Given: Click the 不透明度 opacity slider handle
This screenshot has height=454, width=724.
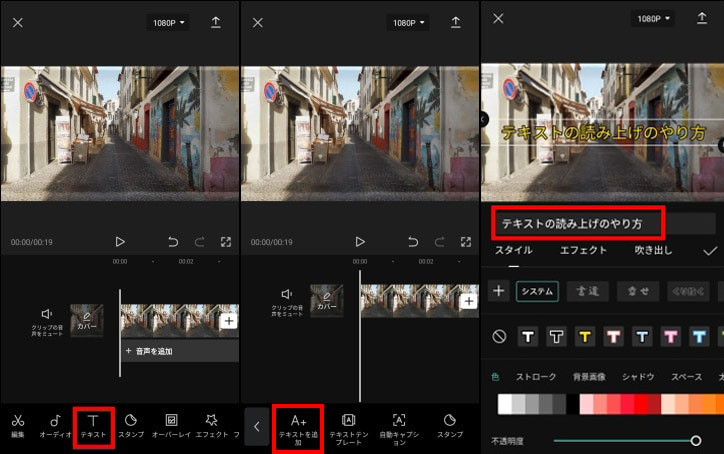Looking at the screenshot, I should [x=695, y=441].
